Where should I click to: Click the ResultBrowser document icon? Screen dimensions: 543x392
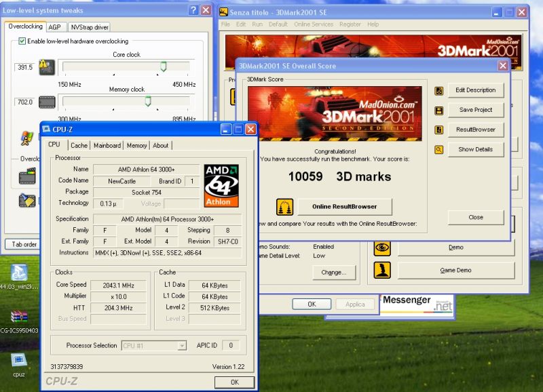438,130
